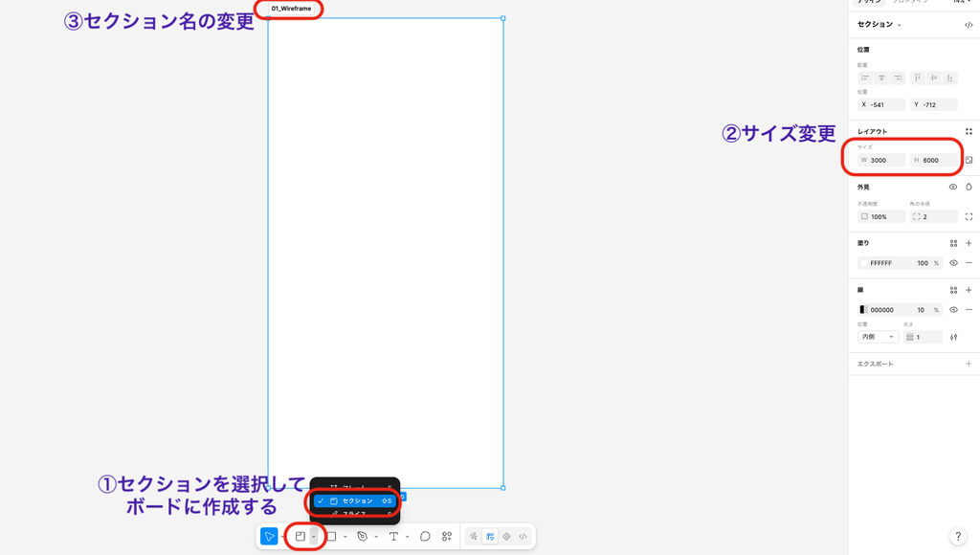Select the Comment tool

point(425,536)
